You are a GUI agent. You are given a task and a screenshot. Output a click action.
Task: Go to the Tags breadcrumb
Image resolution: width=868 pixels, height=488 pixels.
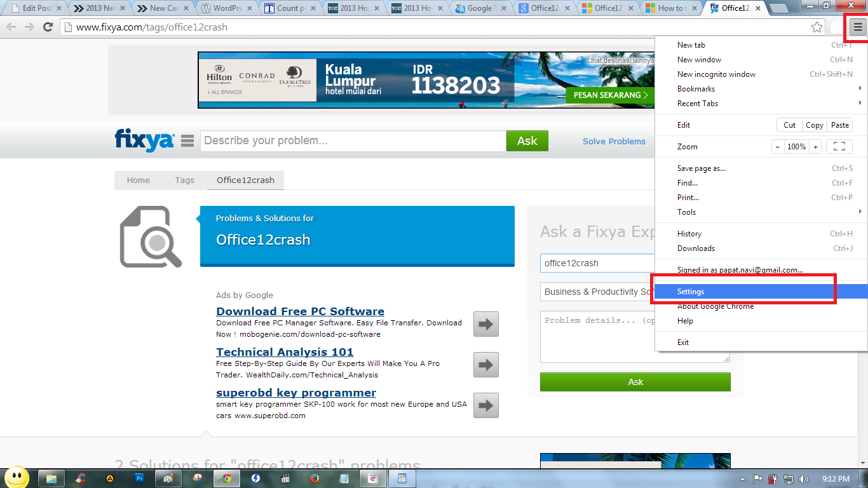(184, 180)
